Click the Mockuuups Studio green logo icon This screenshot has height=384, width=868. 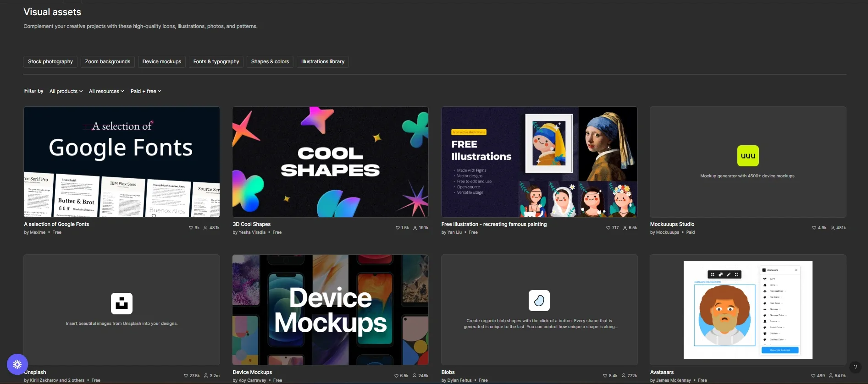[747, 156]
